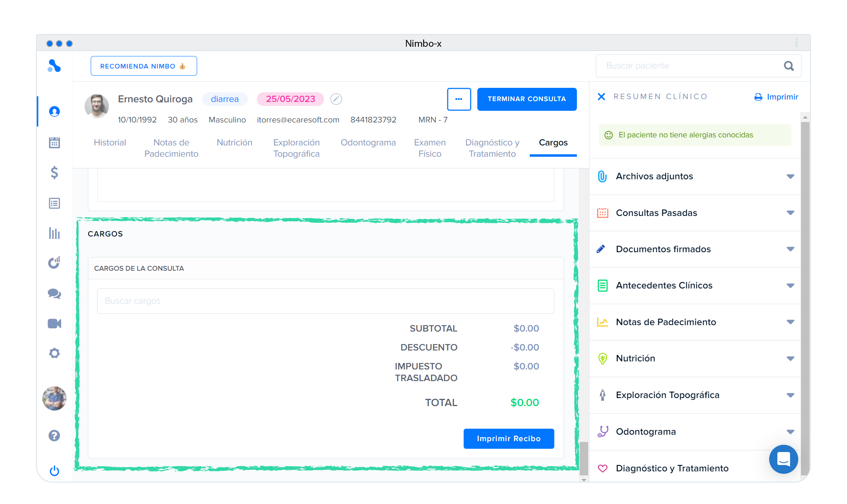Open the bar chart reports icon

(54, 233)
